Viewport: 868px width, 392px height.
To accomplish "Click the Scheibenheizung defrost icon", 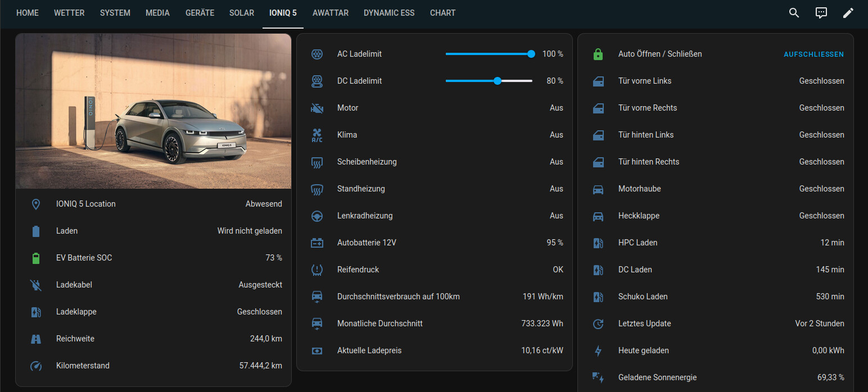I will pyautogui.click(x=317, y=163).
